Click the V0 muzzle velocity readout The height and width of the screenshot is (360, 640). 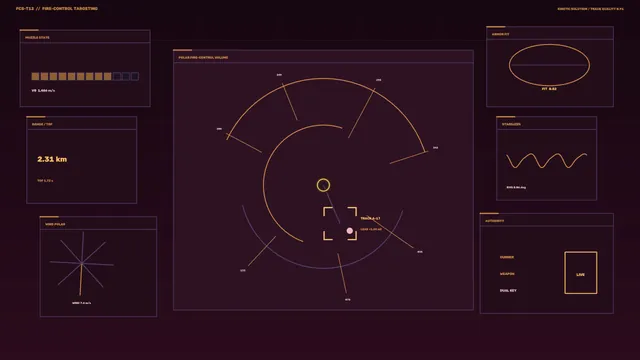click(x=43, y=91)
